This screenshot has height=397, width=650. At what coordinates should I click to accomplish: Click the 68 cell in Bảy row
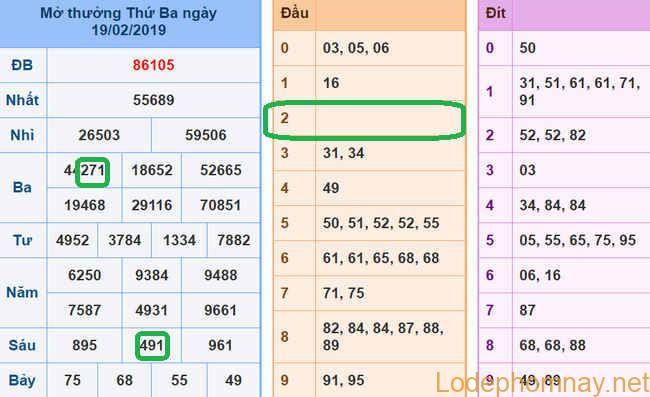(125, 380)
